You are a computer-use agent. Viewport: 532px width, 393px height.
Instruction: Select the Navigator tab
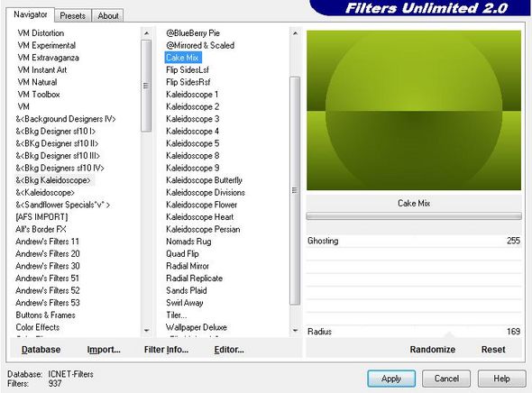click(x=30, y=14)
